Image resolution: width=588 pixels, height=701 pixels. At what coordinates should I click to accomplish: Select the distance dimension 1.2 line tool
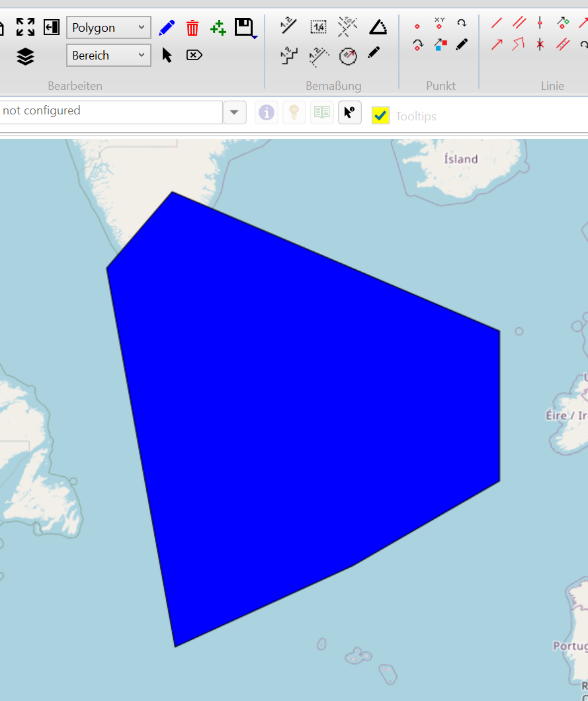coord(288,26)
